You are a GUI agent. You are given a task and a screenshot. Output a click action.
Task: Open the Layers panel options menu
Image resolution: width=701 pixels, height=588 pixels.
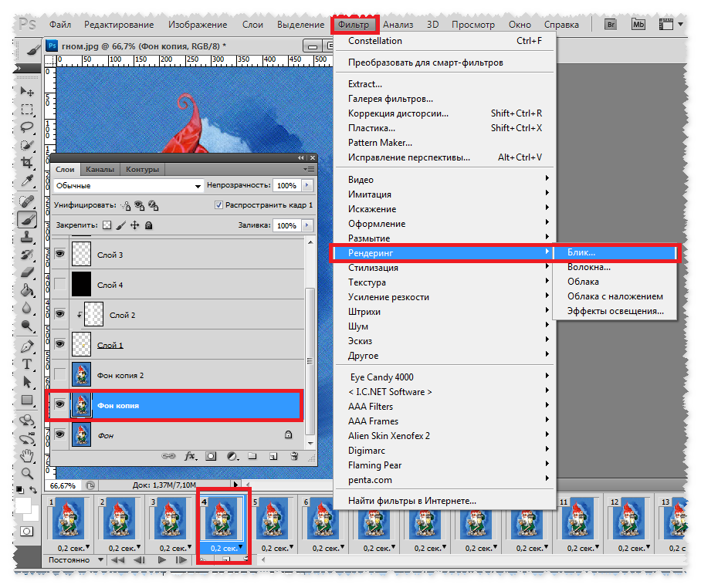pos(309,169)
